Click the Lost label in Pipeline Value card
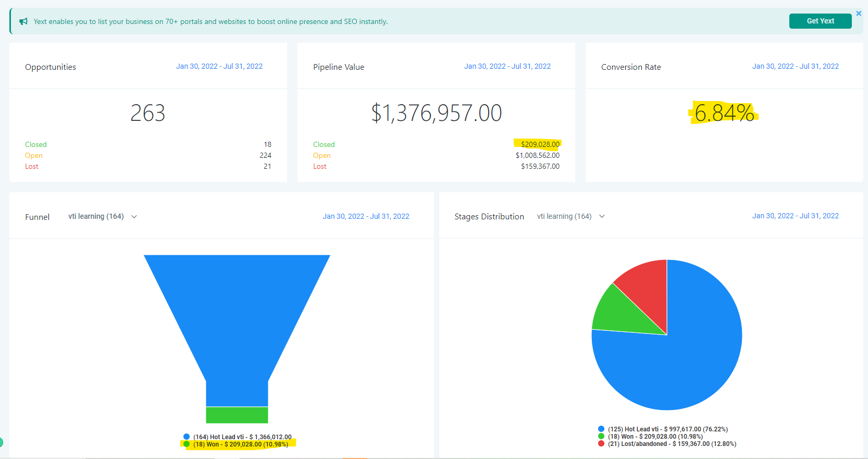The height and width of the screenshot is (459, 868). click(x=320, y=166)
